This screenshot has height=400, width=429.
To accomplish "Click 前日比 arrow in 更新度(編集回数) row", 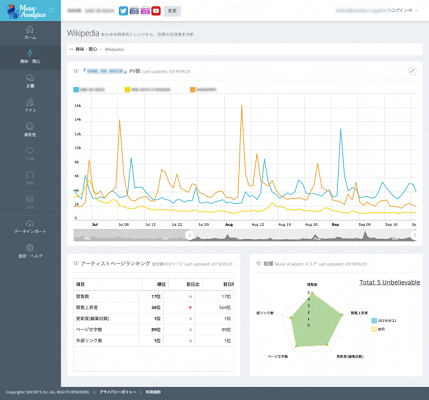I will [190, 319].
